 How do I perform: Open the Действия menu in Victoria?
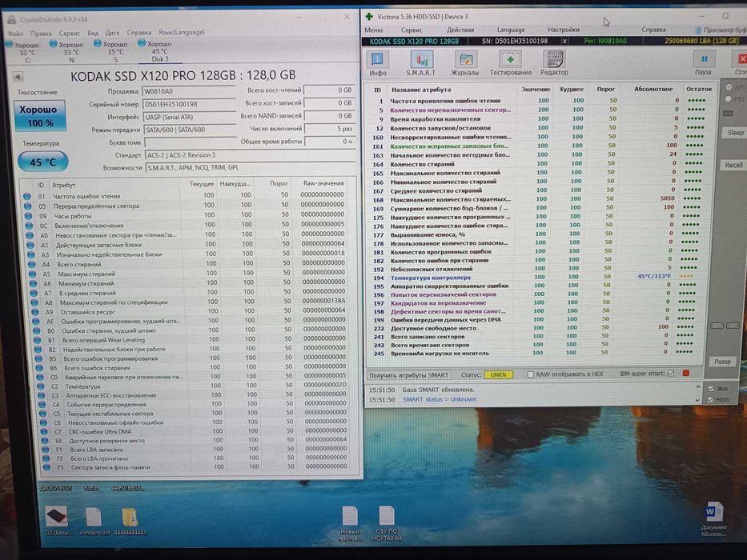tap(460, 30)
